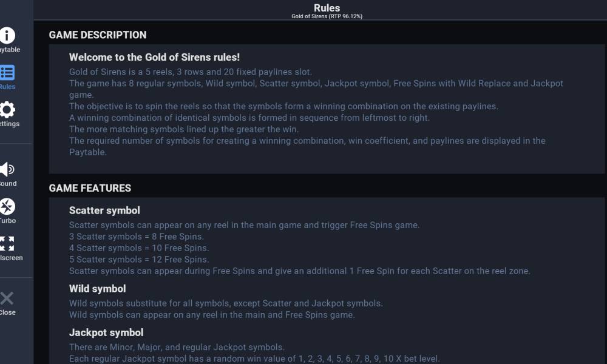Click the 3 Scatter symbols = 8 Free Spins line
607x364 pixels.
pos(137,237)
